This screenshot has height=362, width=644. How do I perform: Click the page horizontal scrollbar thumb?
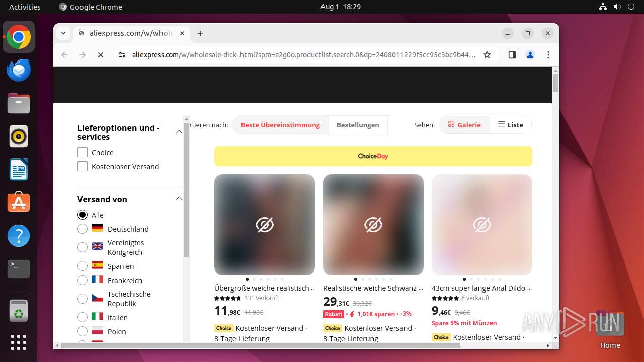[x=261, y=345]
